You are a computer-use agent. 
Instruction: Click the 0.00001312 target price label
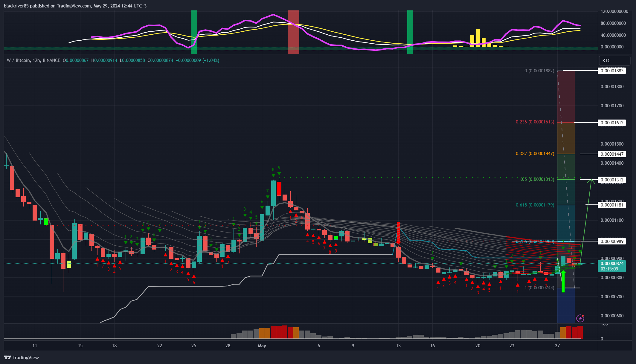(x=612, y=180)
